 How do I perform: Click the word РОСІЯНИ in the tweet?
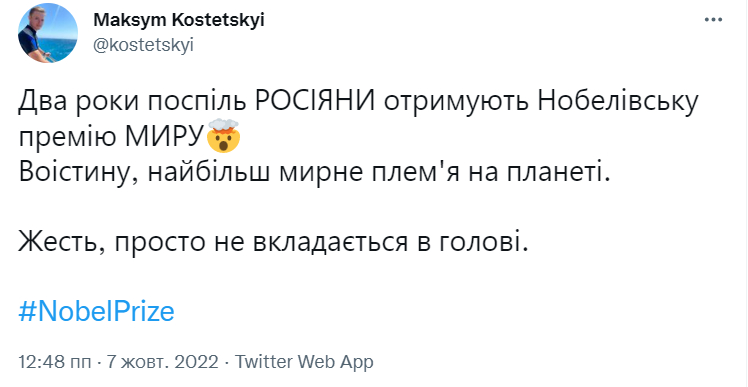pos(314,101)
